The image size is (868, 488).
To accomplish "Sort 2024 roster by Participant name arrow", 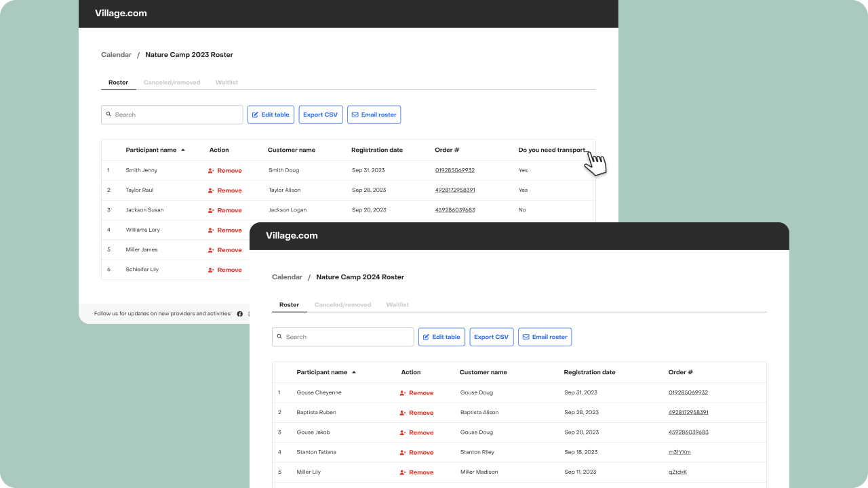I will [354, 372].
